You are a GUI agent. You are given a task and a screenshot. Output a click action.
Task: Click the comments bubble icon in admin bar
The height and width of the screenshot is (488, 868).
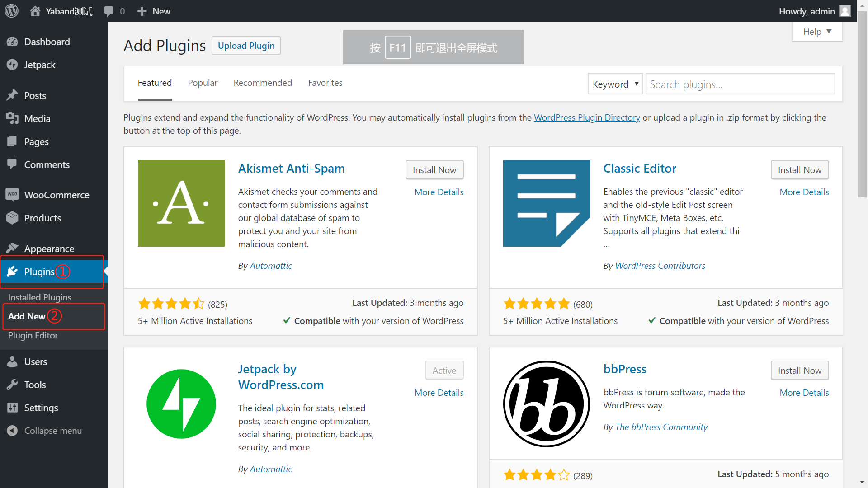[x=109, y=11]
